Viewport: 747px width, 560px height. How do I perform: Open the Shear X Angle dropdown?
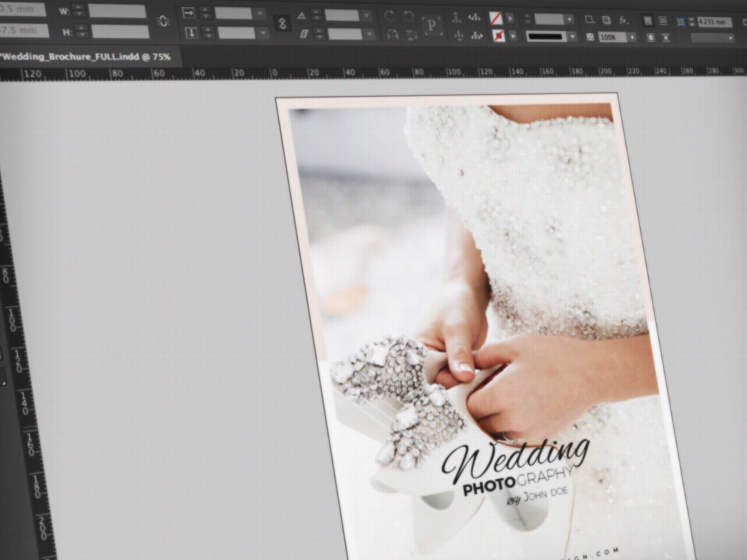pyautogui.click(x=370, y=34)
